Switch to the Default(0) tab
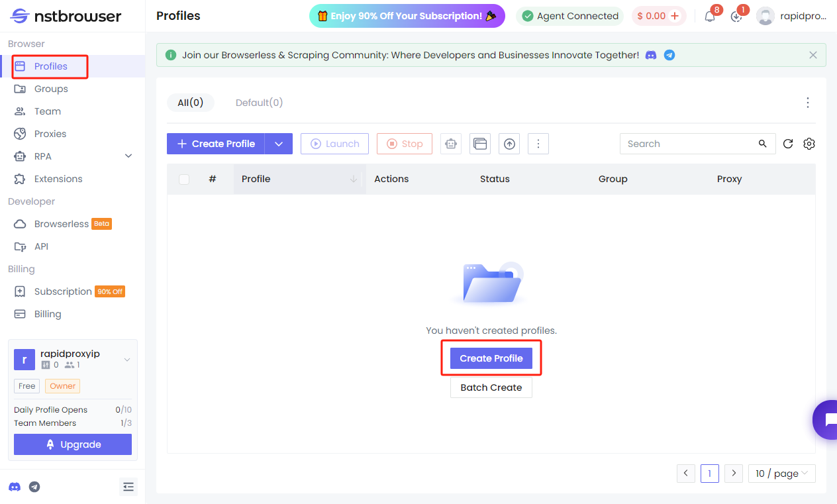This screenshot has height=504, width=837. (259, 103)
